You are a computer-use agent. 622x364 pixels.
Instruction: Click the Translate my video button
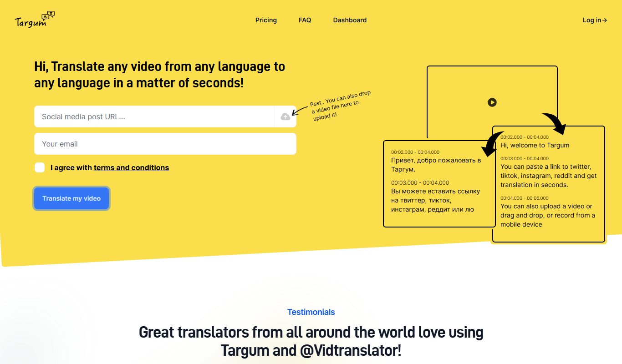coord(71,198)
